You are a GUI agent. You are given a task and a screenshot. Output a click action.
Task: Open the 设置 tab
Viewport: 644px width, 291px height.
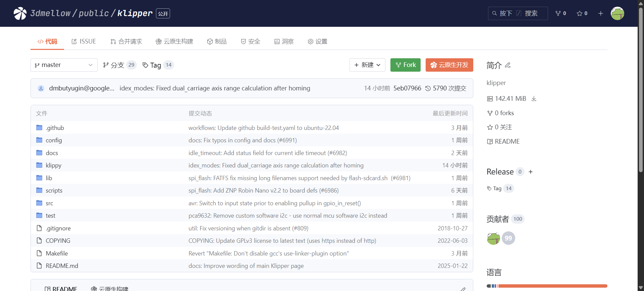click(318, 42)
